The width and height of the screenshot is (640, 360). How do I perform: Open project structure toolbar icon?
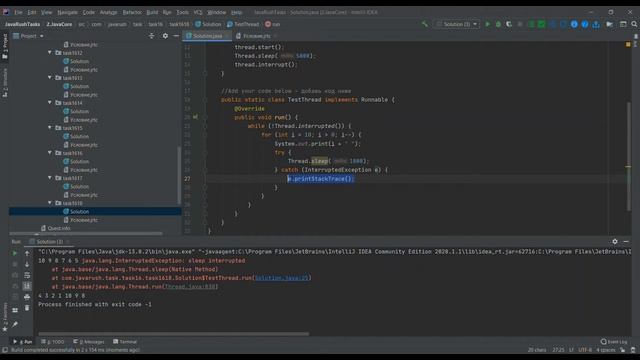coord(609,24)
